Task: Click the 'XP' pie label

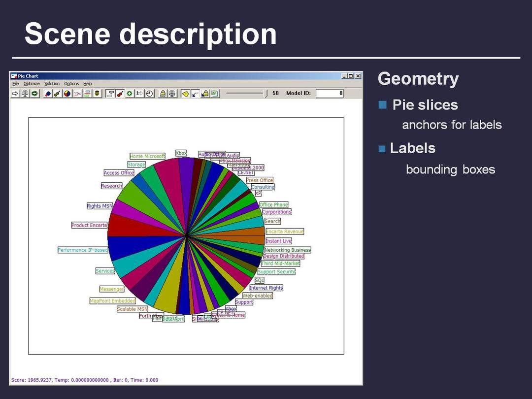Action: coord(258,194)
